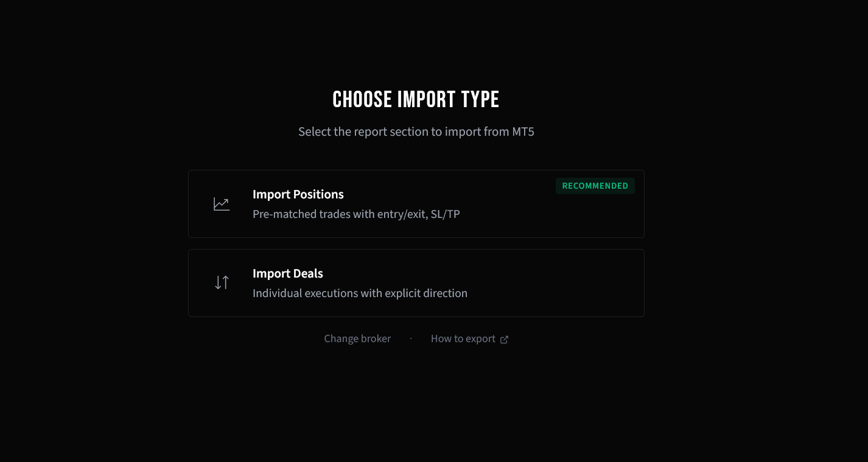Click the up/down arrows icon beside Import Deals
Image resolution: width=868 pixels, height=462 pixels.
click(222, 282)
